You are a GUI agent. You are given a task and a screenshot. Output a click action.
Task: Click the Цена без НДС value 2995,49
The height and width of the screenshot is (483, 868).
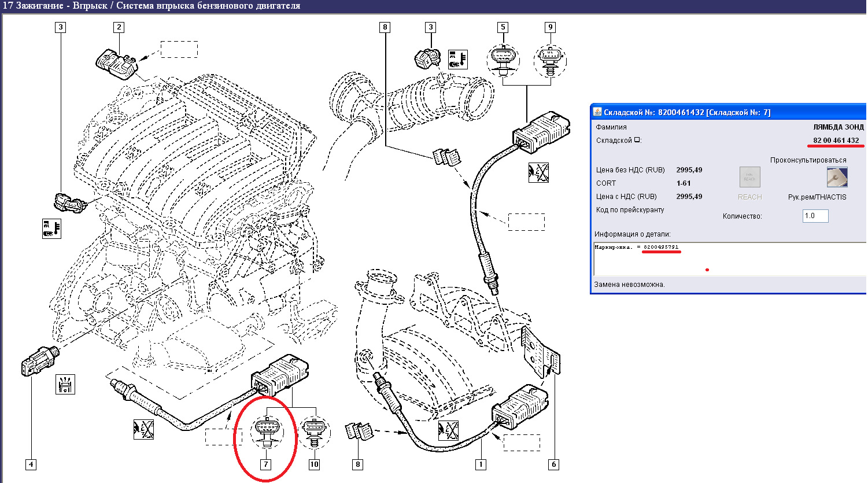689,169
